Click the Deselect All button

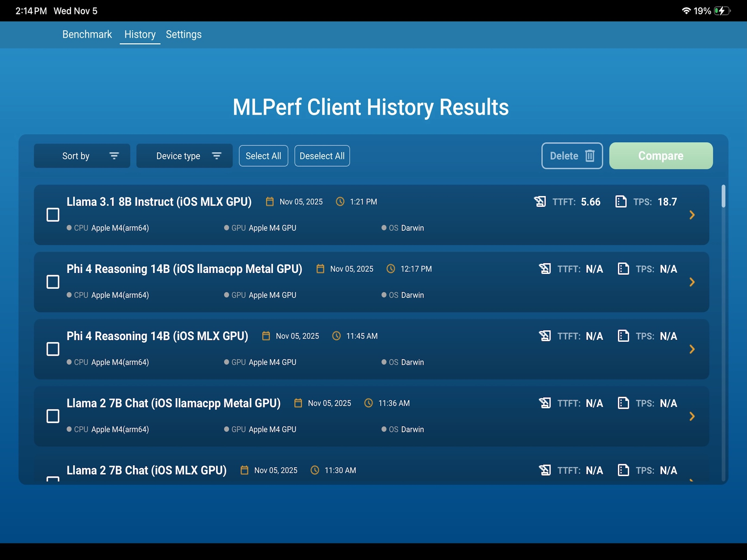tap(322, 156)
